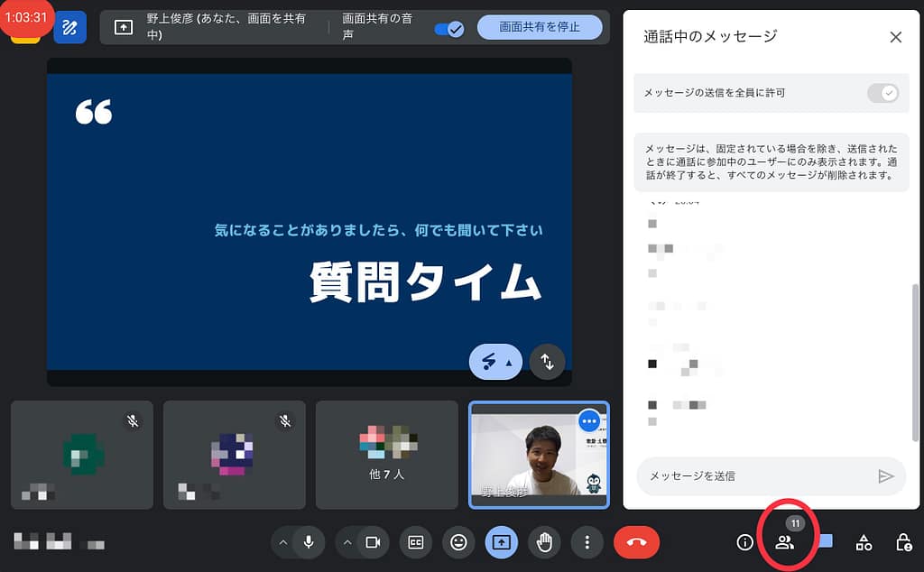The height and width of the screenshot is (572, 924).
Task: Expand microphone audio settings chevron
Action: [x=282, y=542]
